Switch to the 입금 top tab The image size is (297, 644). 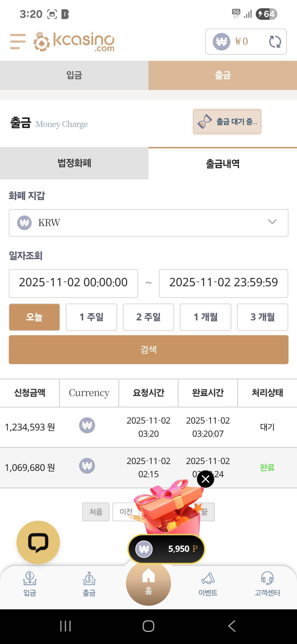point(74,75)
